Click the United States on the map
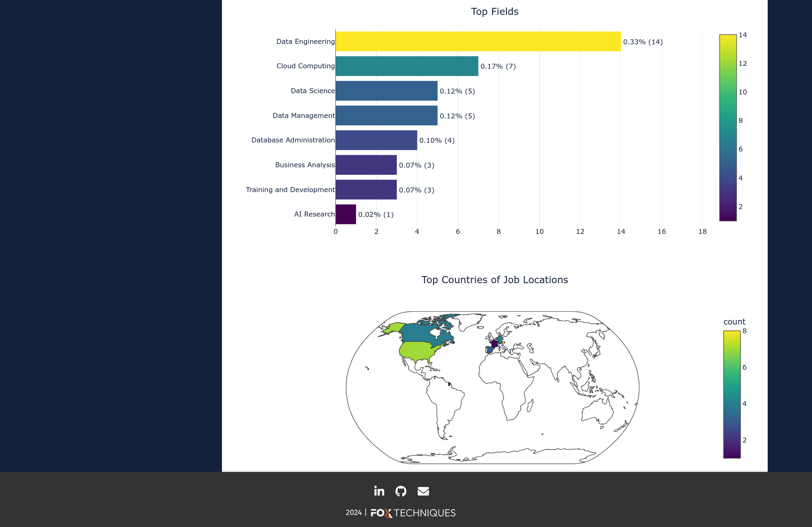 click(x=418, y=351)
